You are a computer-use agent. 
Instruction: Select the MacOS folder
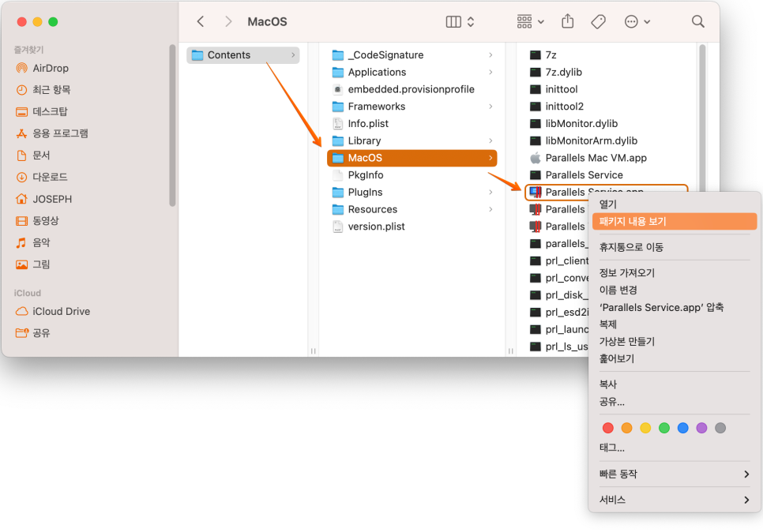pos(412,158)
